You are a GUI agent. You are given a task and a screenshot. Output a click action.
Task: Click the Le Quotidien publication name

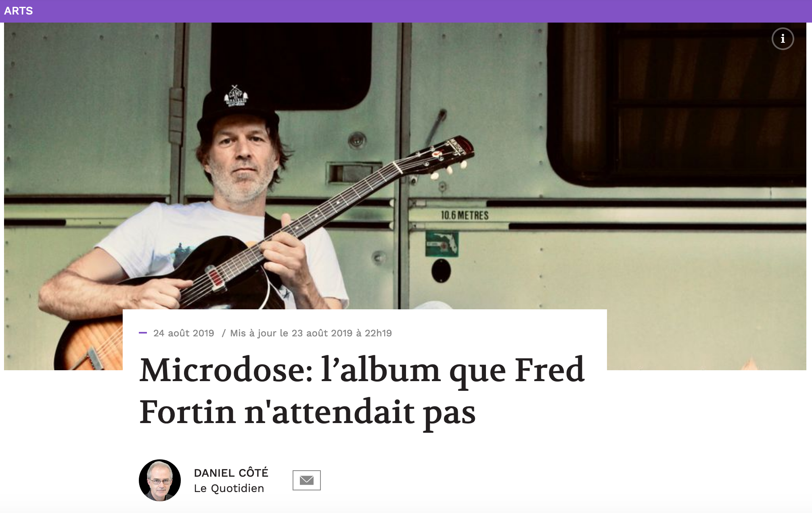(x=229, y=488)
